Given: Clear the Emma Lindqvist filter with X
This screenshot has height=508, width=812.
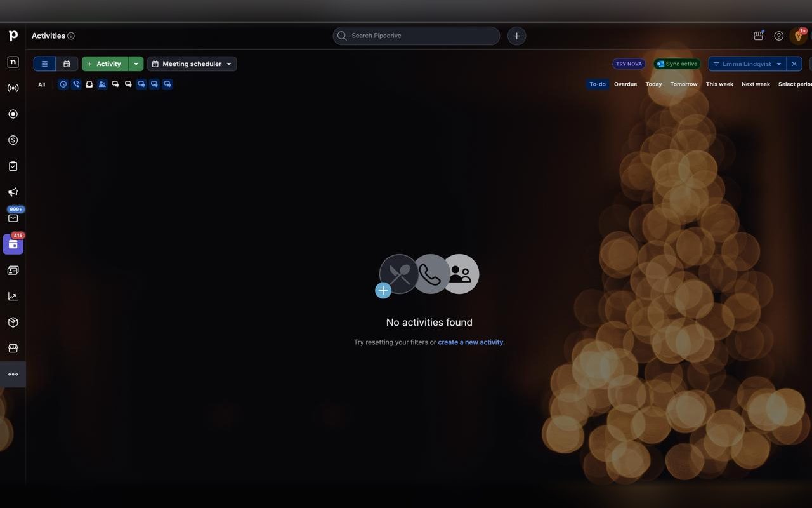Looking at the screenshot, I should [x=794, y=64].
